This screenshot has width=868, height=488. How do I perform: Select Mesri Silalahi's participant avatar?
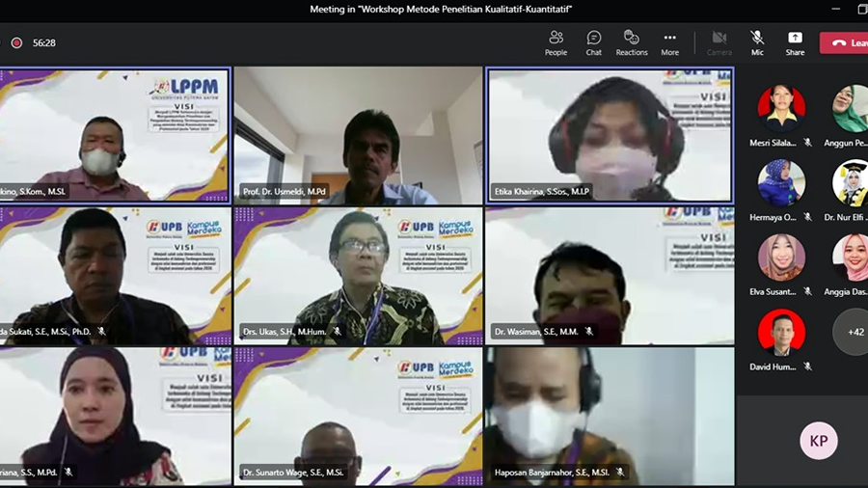tap(780, 108)
